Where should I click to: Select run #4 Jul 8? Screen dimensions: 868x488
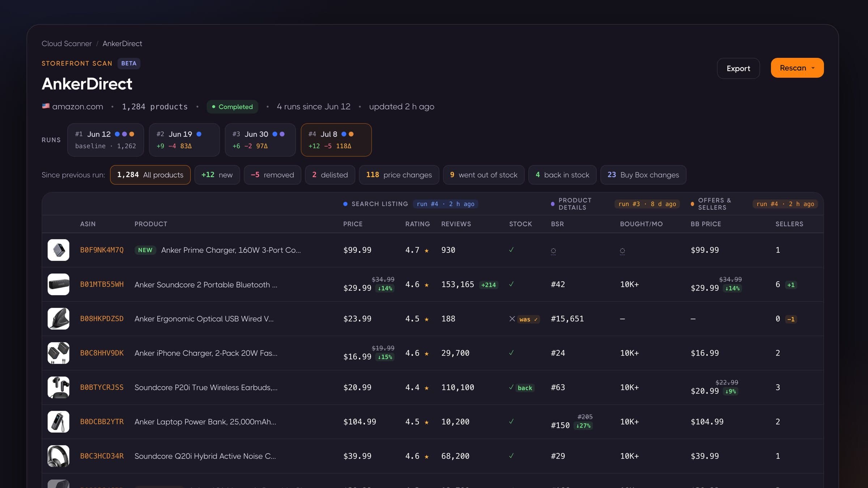point(336,140)
